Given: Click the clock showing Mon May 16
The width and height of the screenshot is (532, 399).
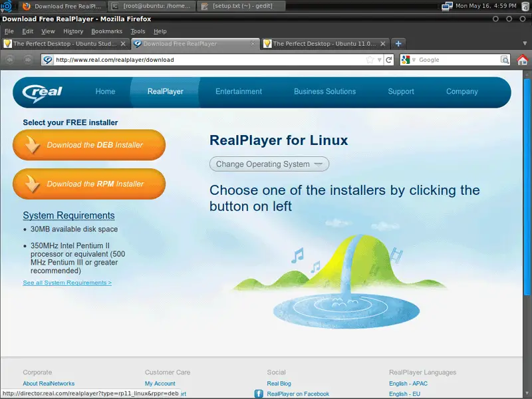Looking at the screenshot, I should (x=486, y=6).
